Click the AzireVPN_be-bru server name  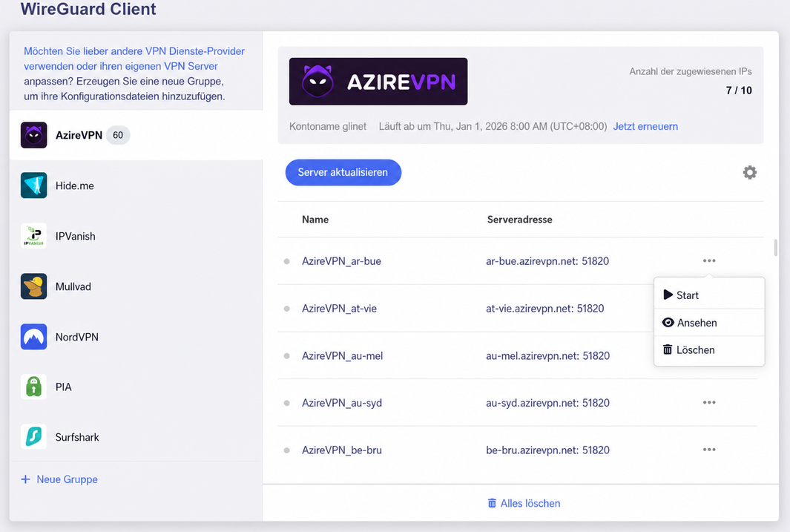tap(342, 450)
